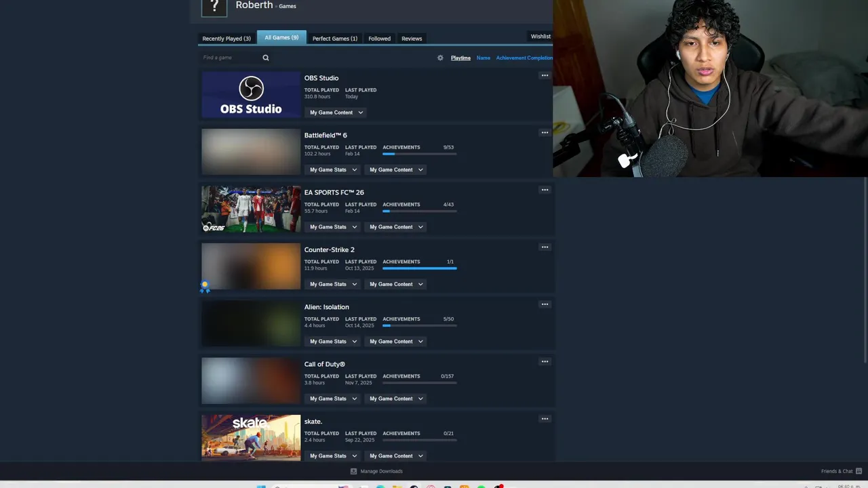Click the OBS Studio title text
This screenshot has width=868, height=488.
click(321, 78)
